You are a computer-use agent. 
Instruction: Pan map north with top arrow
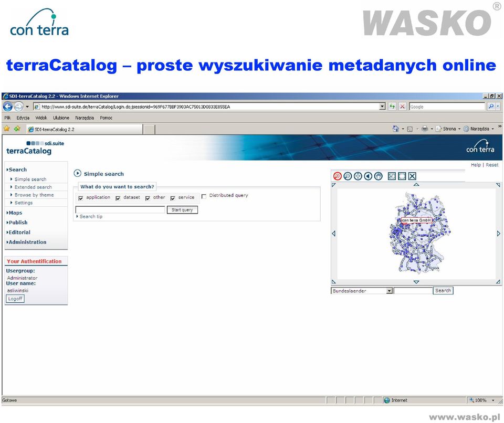416,185
